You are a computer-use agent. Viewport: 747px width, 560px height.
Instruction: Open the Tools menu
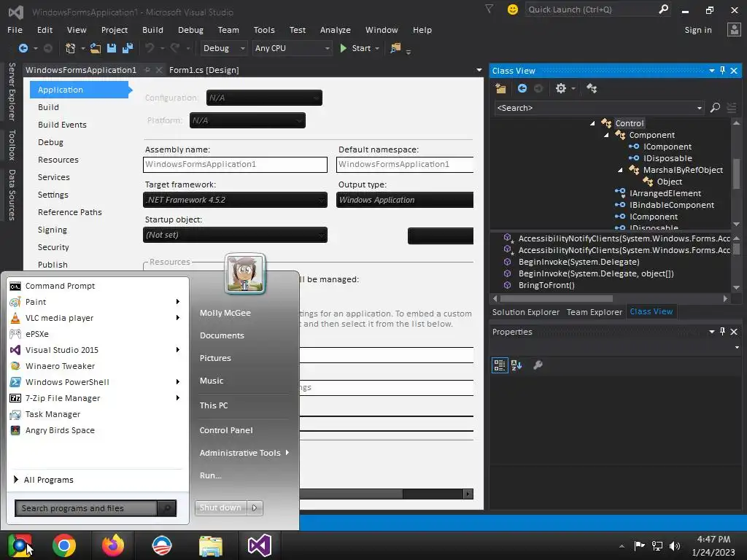(x=264, y=30)
